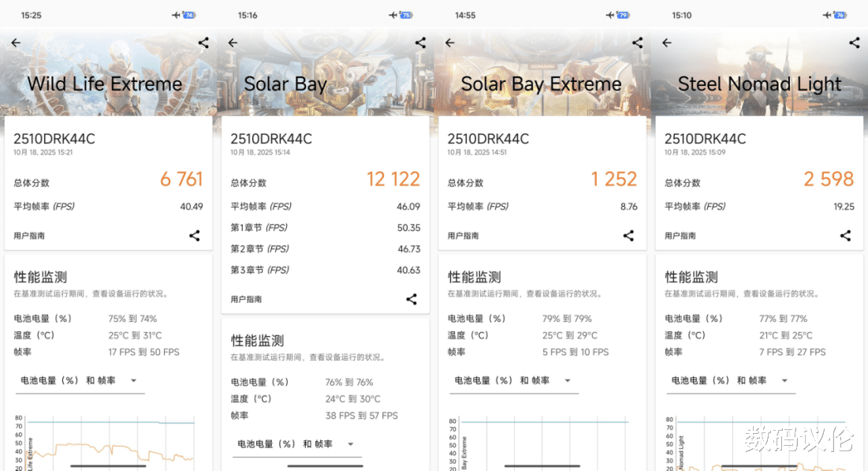Open 用户指南 link in Solar Bay card
This screenshot has width=868, height=471.
pyautogui.click(x=247, y=300)
